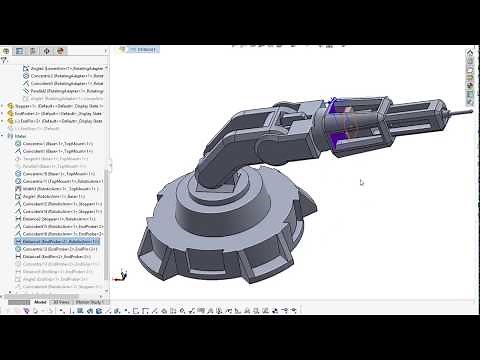Select the Concentric EndProber EndPin mate
480x360 pixels.
tap(57, 249)
